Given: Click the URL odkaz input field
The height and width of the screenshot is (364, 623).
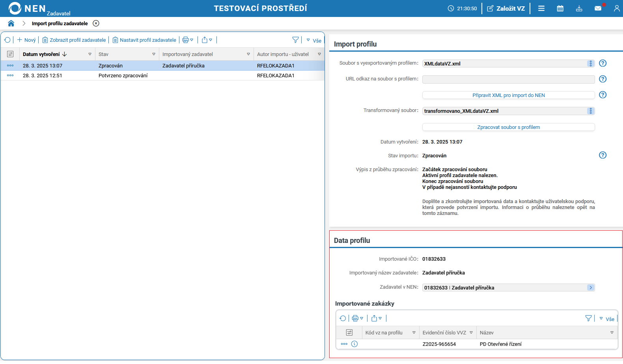Looking at the screenshot, I should tap(508, 79).
